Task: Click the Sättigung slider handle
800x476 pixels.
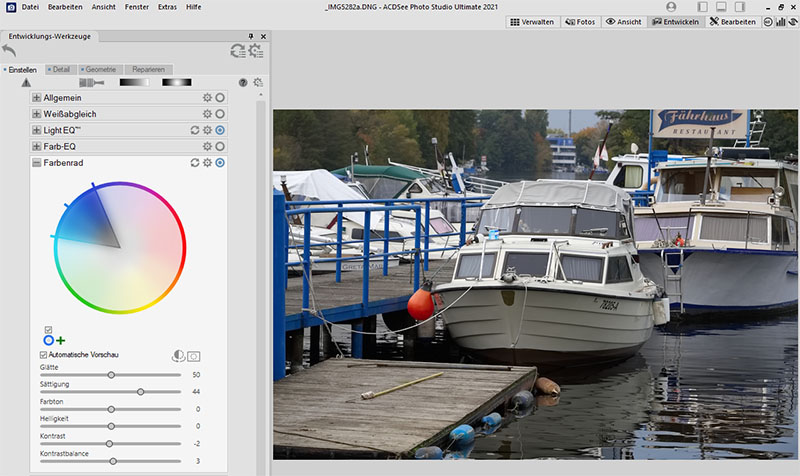Action: click(x=140, y=392)
